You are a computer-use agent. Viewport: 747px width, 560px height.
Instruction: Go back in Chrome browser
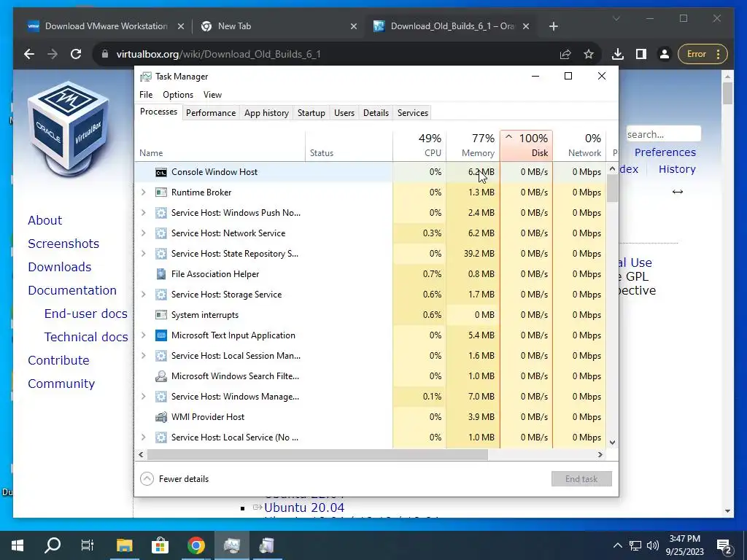click(29, 54)
